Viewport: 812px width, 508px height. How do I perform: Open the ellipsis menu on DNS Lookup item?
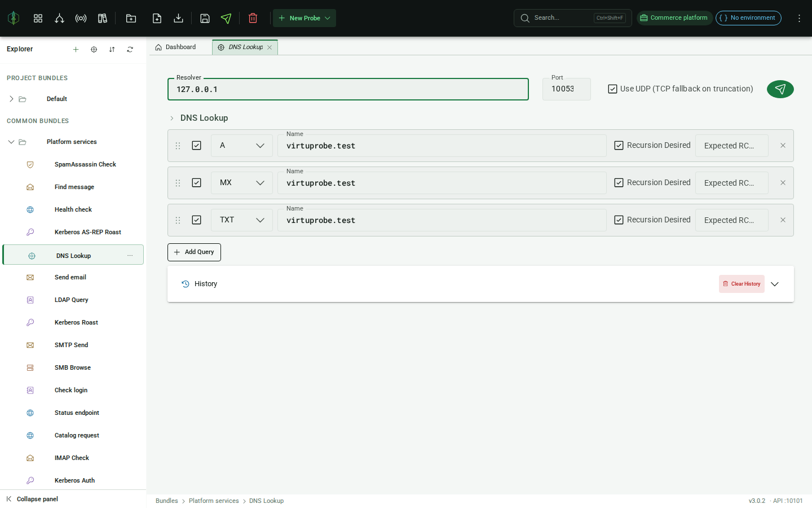click(x=130, y=255)
